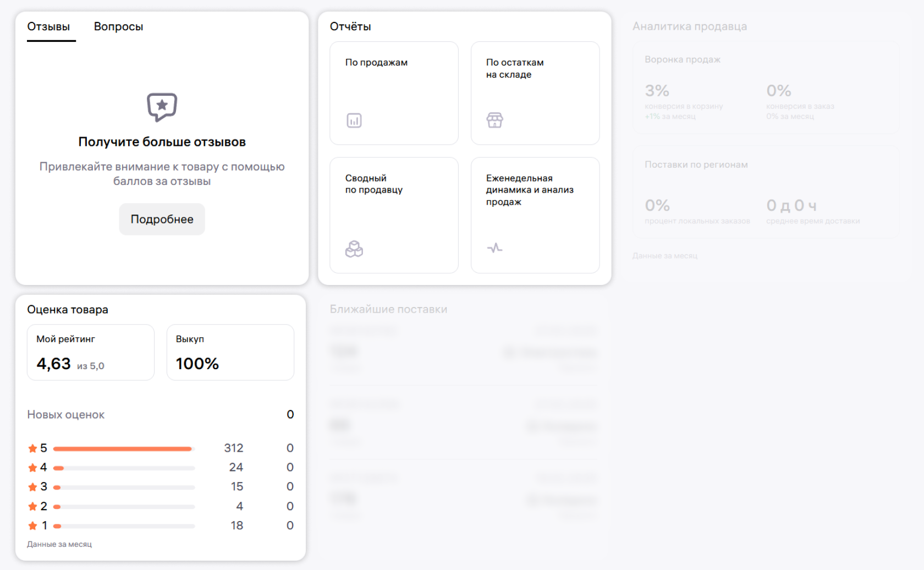
Task: Click the Подробнее button
Action: 162,219
